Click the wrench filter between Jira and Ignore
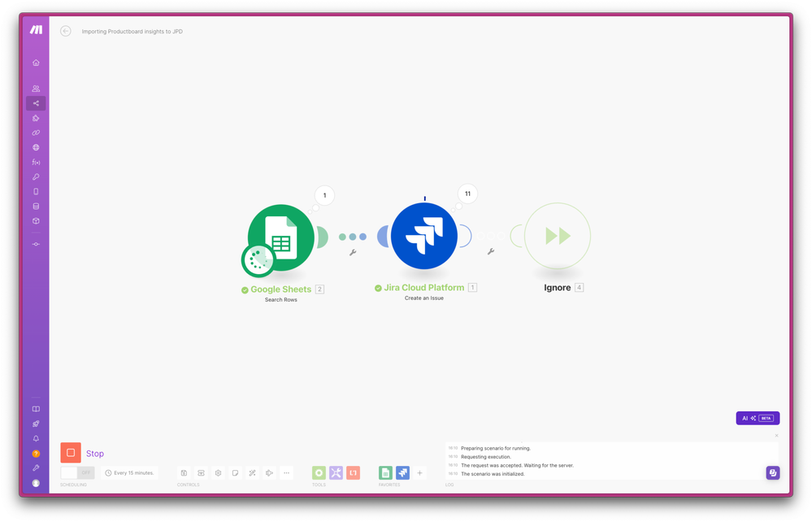Image resolution: width=812 pixels, height=522 pixels. point(491,252)
